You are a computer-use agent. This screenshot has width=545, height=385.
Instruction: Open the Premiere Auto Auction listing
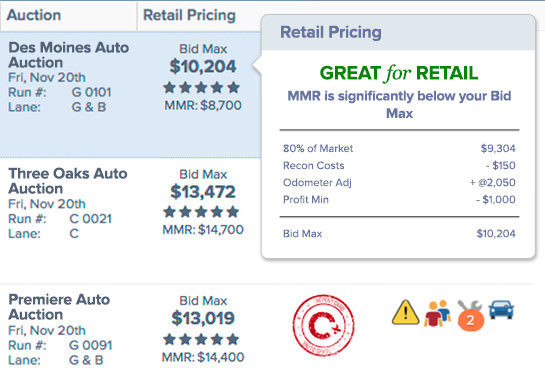pyautogui.click(x=59, y=307)
